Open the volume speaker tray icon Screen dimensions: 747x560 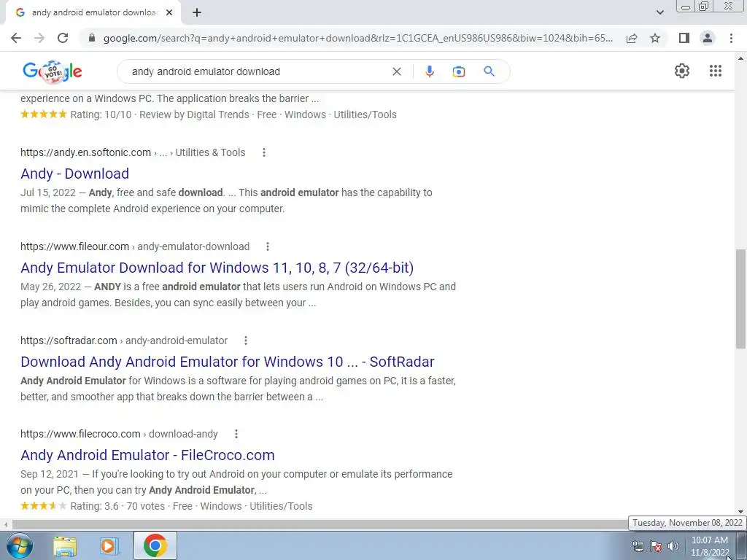tap(673, 547)
